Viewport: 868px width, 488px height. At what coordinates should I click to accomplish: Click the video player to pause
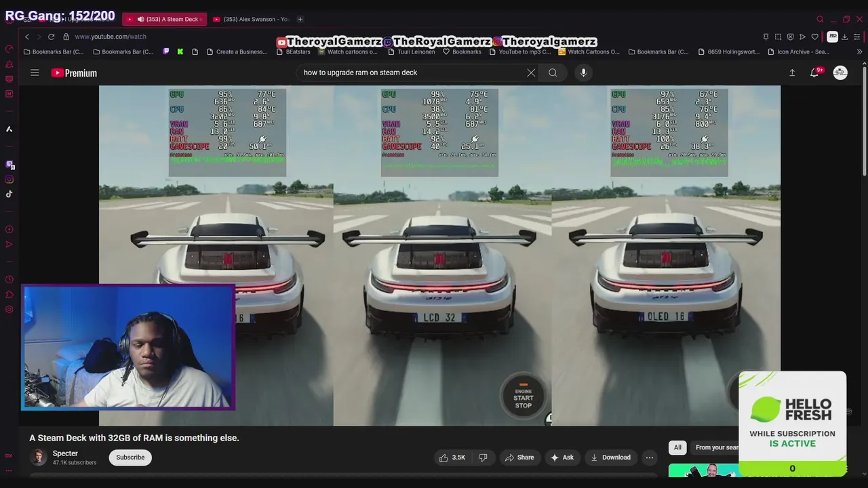[439, 256]
